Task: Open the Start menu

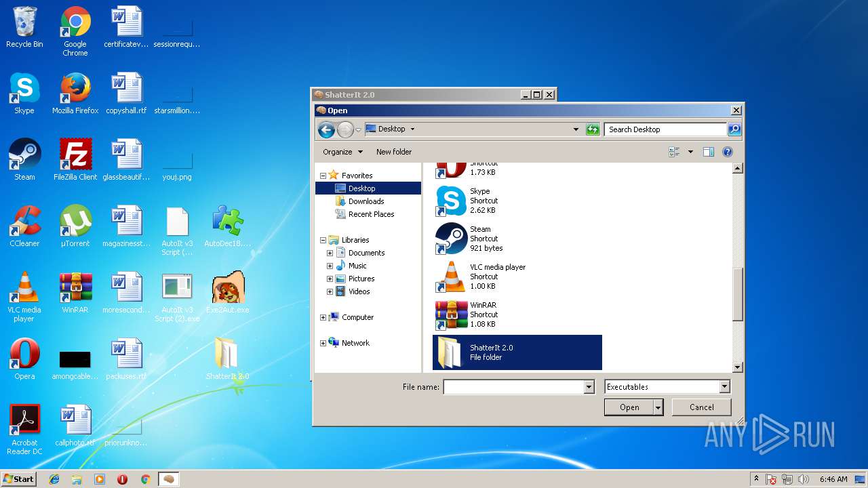Action: coord(19,479)
